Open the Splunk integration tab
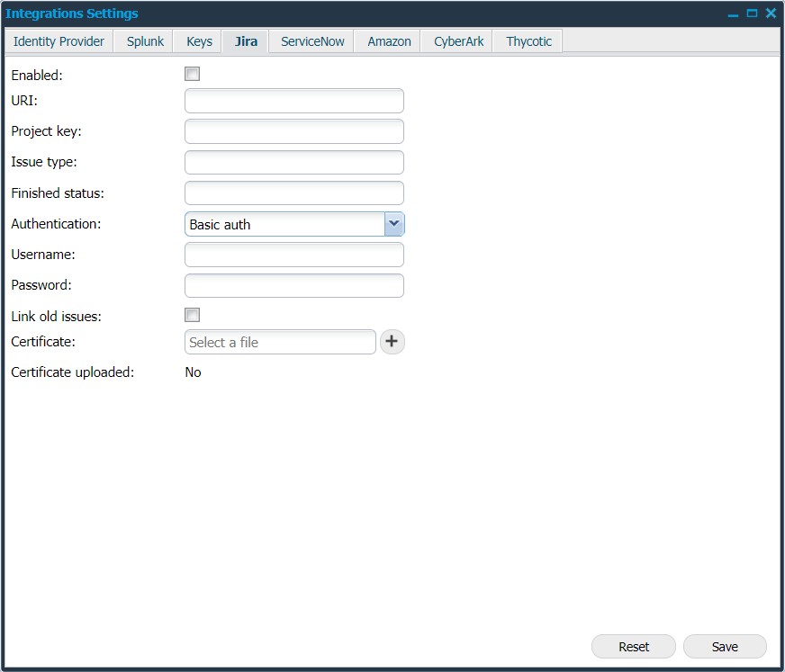The width and height of the screenshot is (785, 672). pos(142,40)
